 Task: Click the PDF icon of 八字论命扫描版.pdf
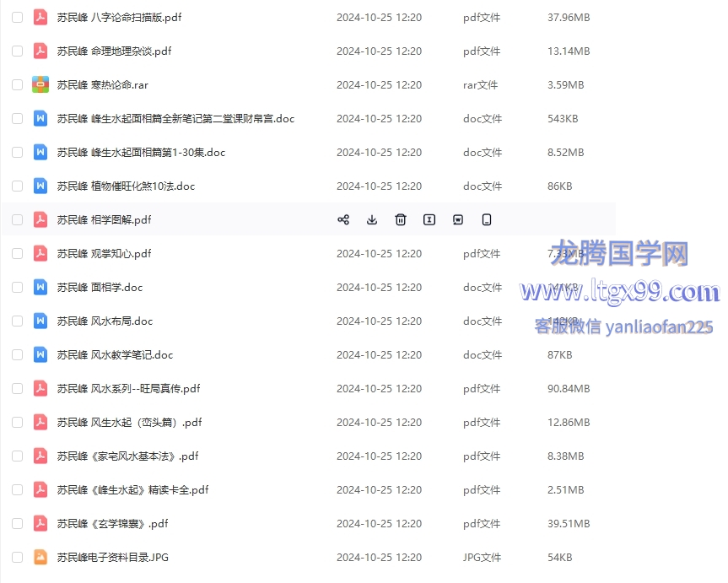[40, 17]
